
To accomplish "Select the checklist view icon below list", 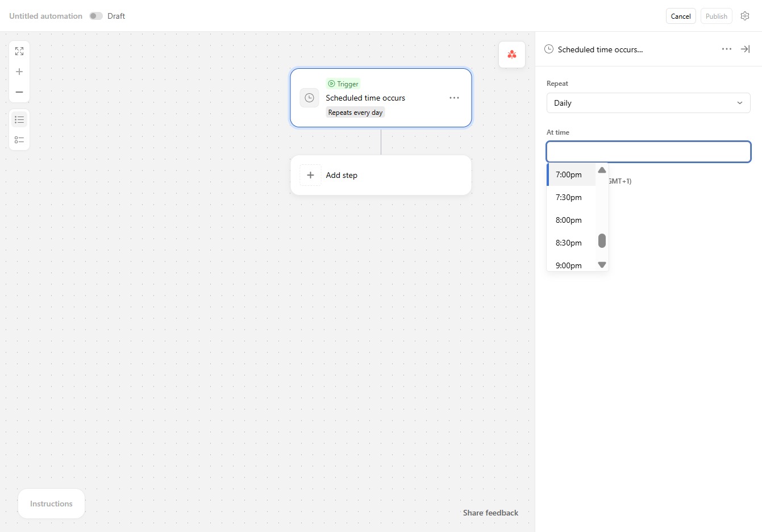I will 19,140.
